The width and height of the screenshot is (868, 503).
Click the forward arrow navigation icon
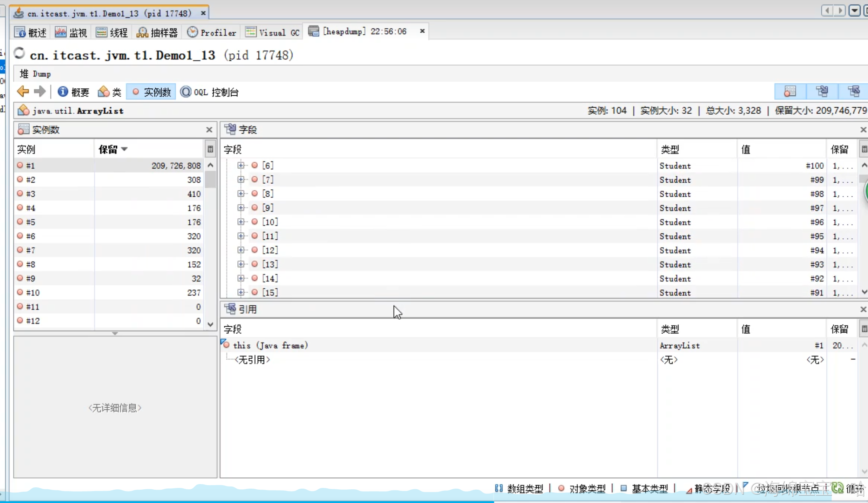pos(40,91)
